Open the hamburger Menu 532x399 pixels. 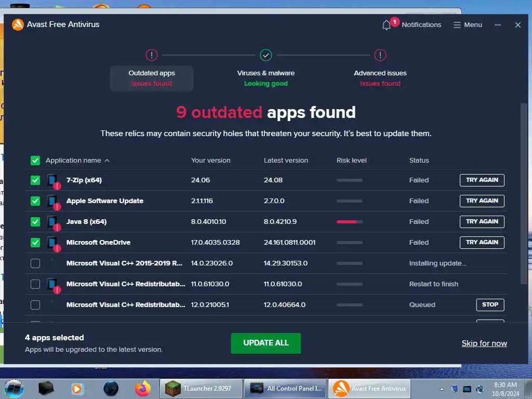(x=468, y=25)
